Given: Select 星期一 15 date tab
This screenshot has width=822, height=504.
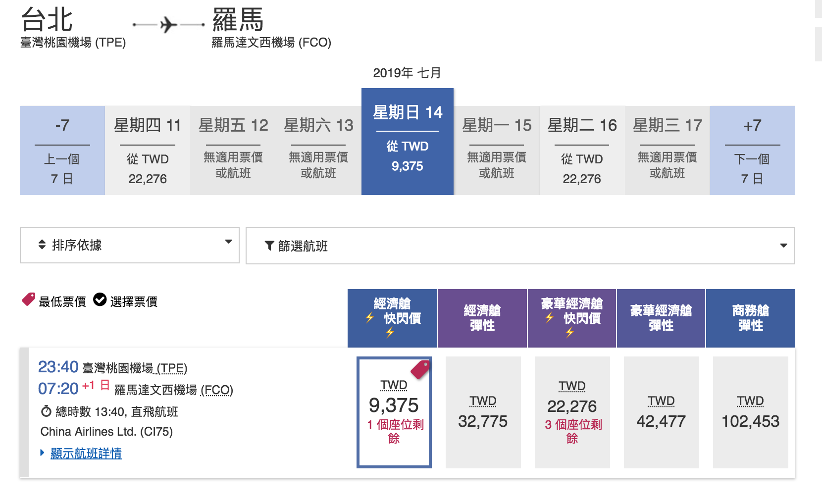Looking at the screenshot, I should (x=497, y=151).
